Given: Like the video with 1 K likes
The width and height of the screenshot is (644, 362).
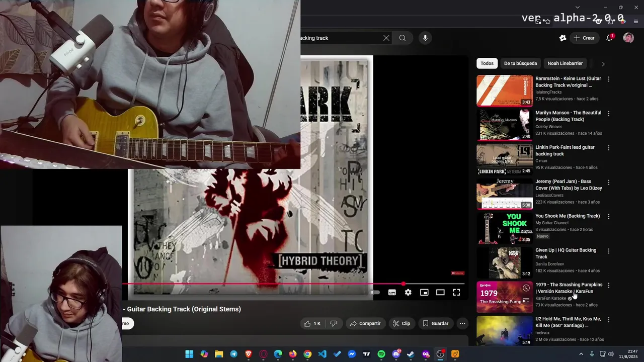Looking at the screenshot, I should click(312, 323).
